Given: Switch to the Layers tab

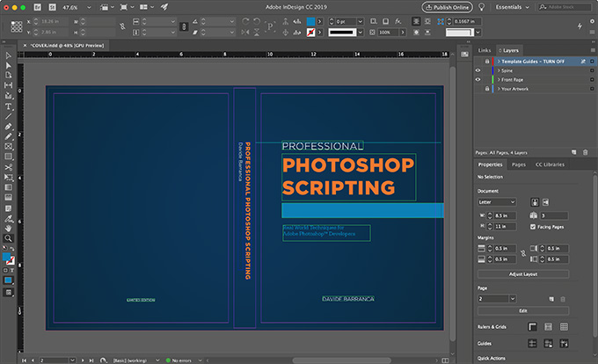Looking at the screenshot, I should [509, 50].
